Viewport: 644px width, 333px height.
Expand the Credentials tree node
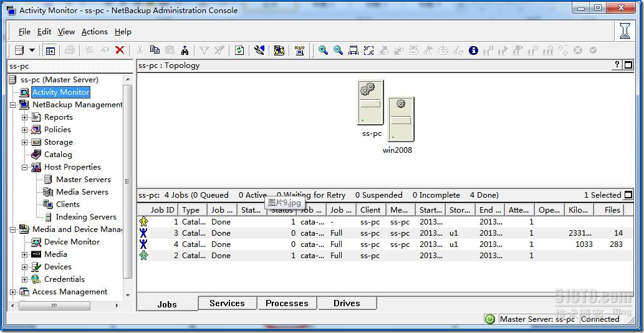tap(25, 279)
